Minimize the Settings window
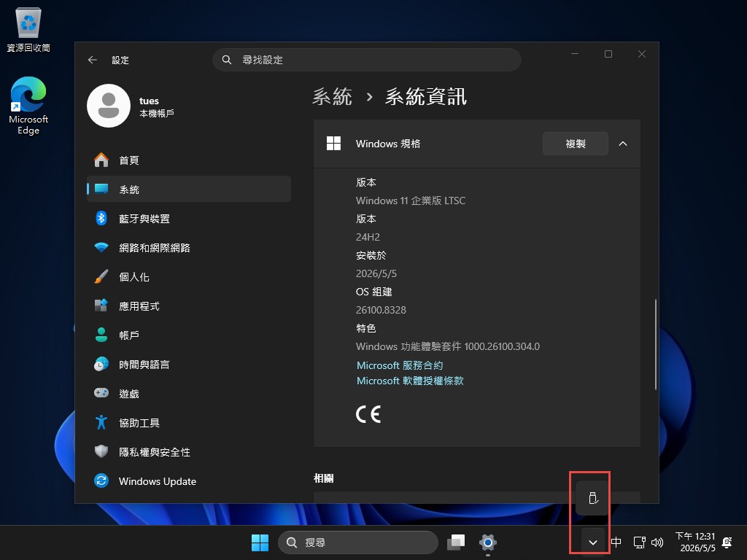 (575, 54)
